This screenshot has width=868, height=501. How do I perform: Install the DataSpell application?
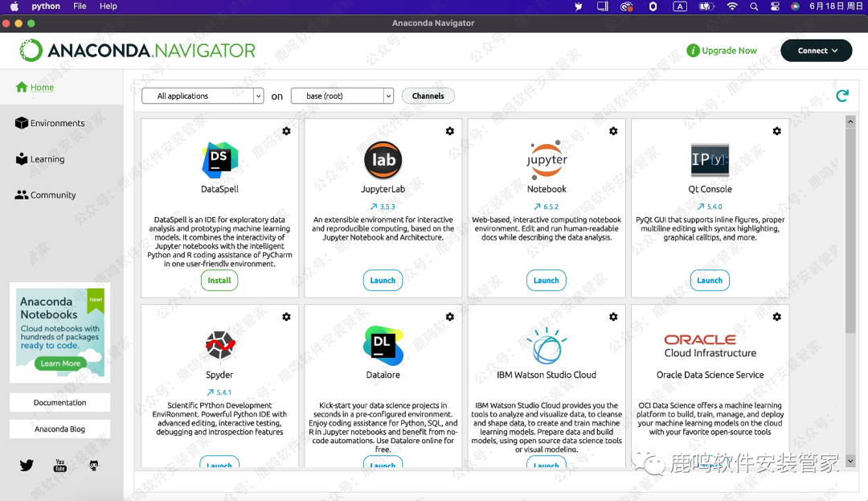tap(219, 281)
